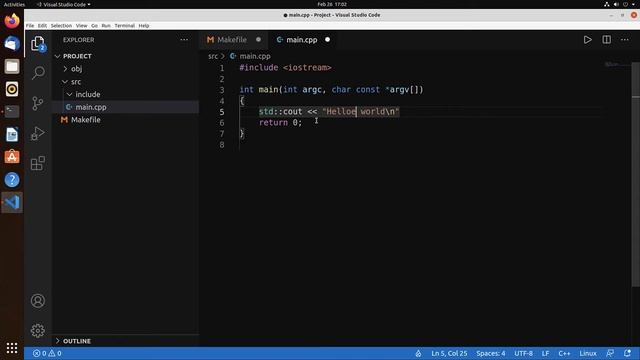Split the editor to the right

(x=607, y=40)
